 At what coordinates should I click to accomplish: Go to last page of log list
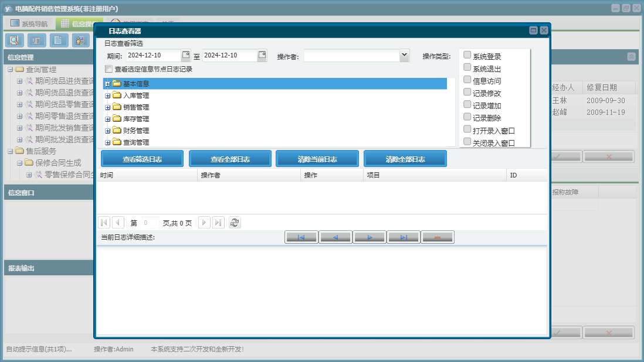[x=218, y=223]
